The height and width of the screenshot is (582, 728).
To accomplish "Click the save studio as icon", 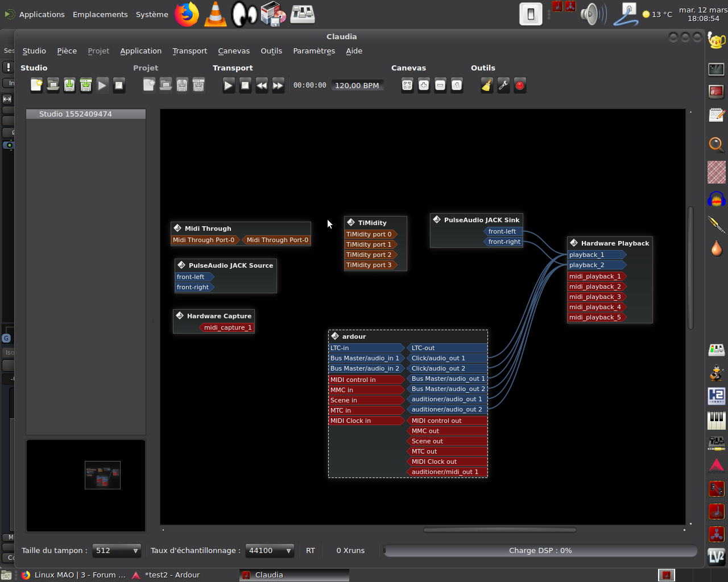I will 86,85.
